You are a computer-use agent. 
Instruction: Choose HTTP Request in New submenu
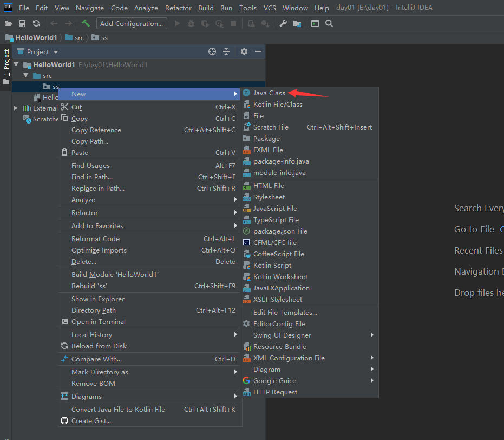tap(310, 392)
